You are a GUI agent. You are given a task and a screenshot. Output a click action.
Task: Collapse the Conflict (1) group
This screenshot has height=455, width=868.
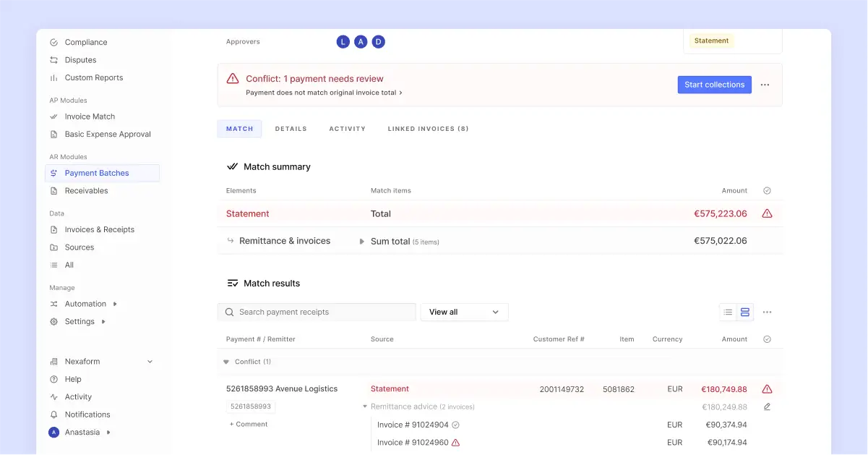(x=226, y=362)
